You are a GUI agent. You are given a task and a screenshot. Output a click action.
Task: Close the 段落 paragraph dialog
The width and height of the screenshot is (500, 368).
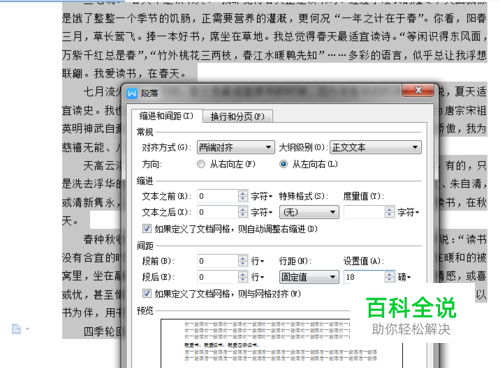[419, 90]
